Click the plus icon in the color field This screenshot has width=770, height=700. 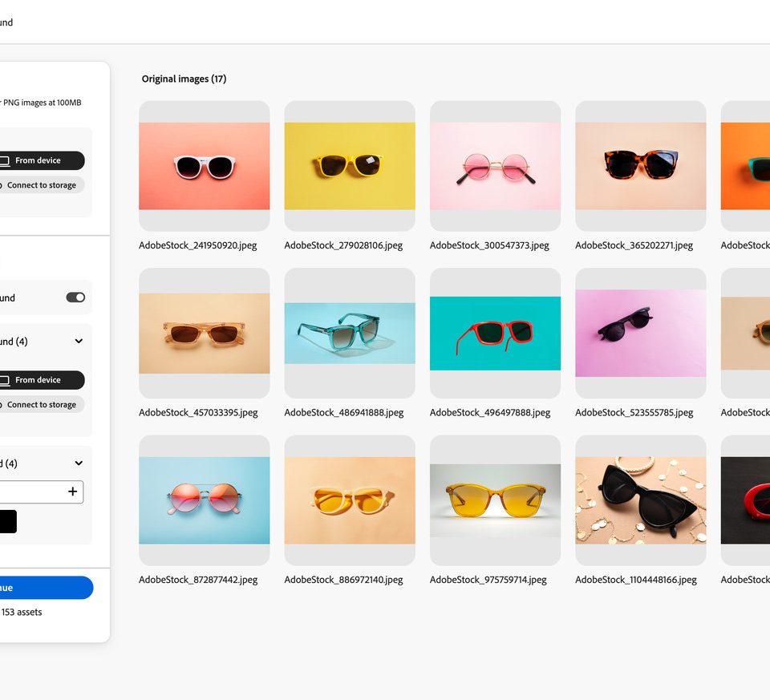72,492
